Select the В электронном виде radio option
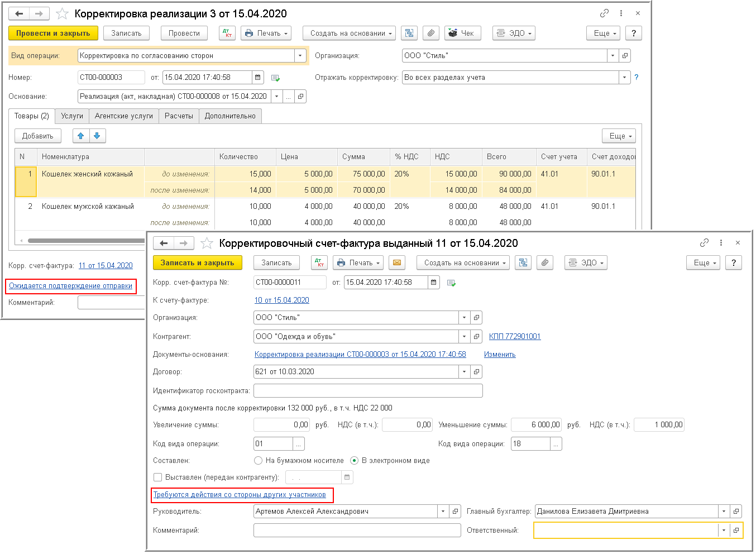The width and height of the screenshot is (756, 554). 354,461
